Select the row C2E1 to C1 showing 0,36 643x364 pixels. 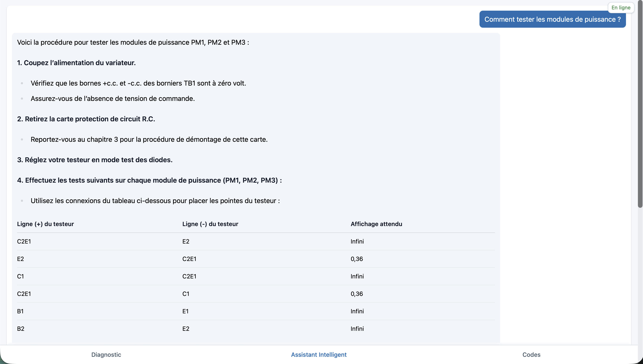coord(256,294)
